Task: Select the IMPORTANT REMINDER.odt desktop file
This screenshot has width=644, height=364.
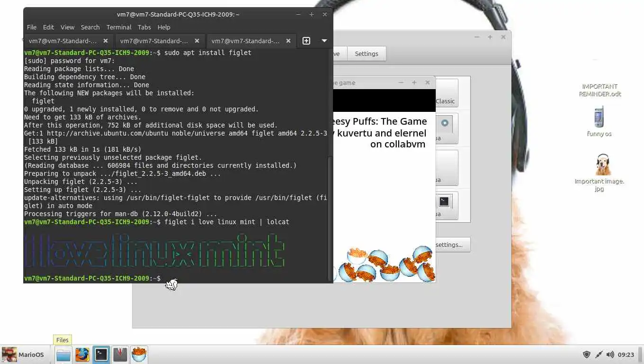Action: point(599,90)
